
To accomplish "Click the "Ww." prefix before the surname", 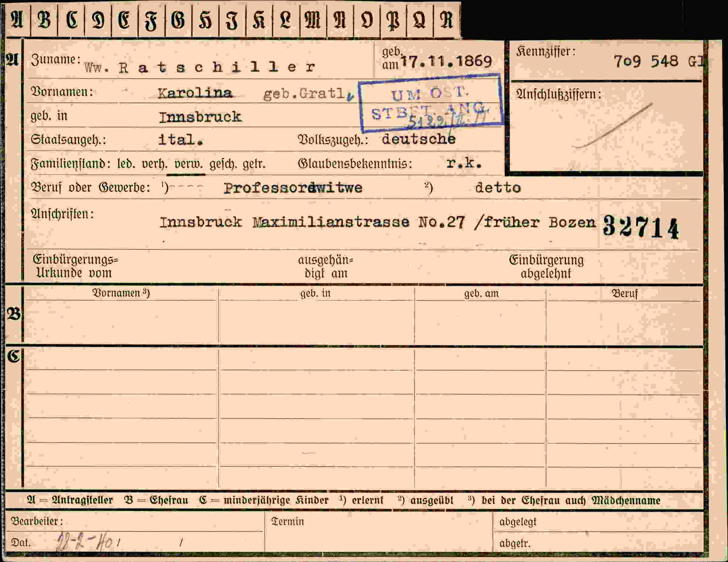I will coord(97,68).
